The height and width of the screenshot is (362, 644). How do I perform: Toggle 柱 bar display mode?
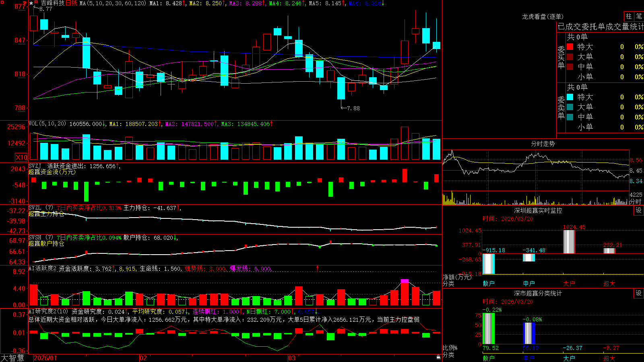coord(629,16)
